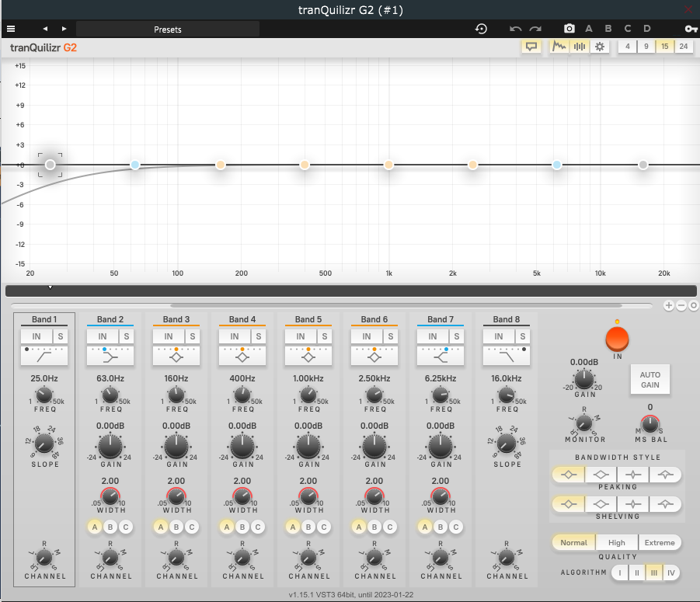Open Band 1 high-pass filter type selector
This screenshot has width=700, height=602.
pyautogui.click(x=44, y=356)
